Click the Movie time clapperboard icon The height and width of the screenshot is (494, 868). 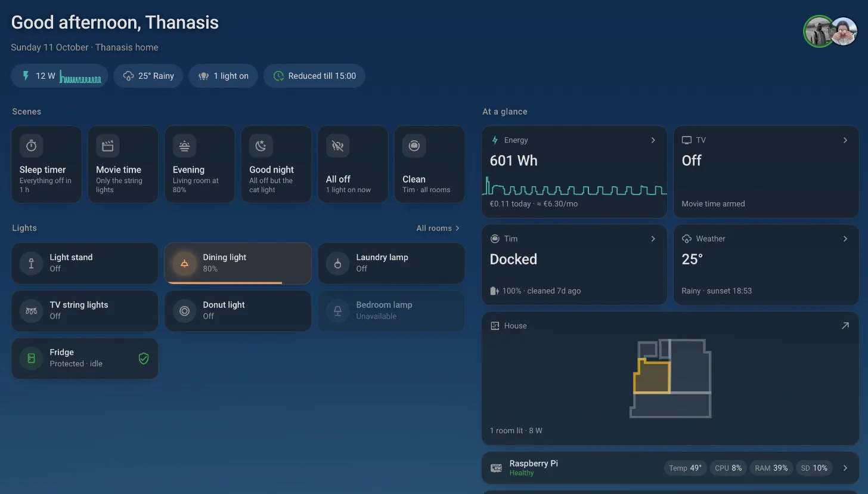click(x=108, y=146)
